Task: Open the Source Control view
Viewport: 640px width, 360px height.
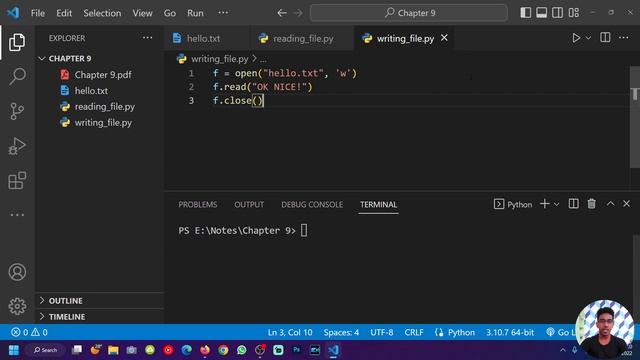Action: 17,111
